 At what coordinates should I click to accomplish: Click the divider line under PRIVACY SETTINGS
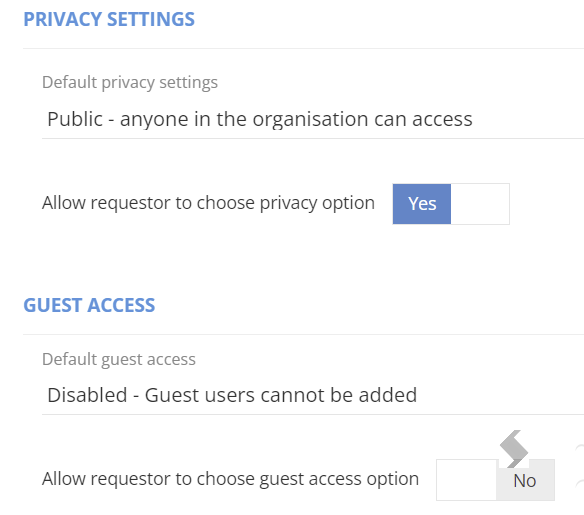[304, 48]
